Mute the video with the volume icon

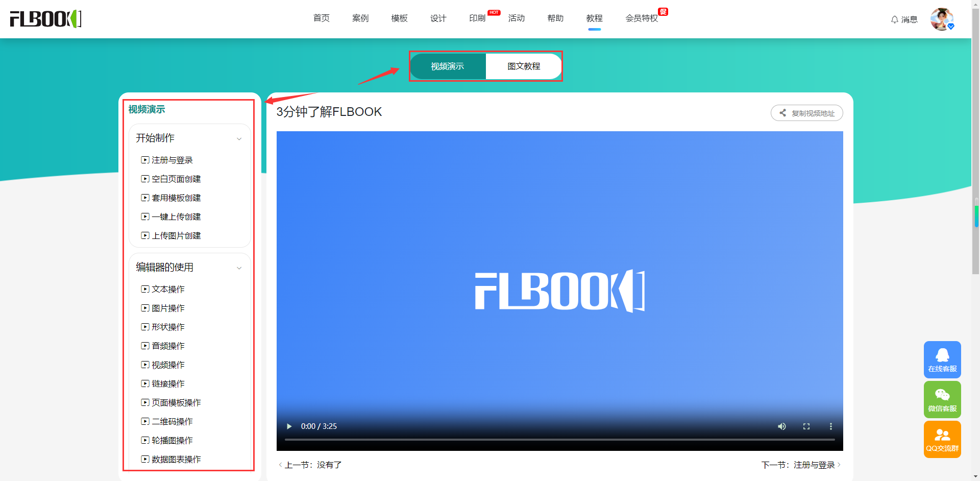pyautogui.click(x=781, y=426)
